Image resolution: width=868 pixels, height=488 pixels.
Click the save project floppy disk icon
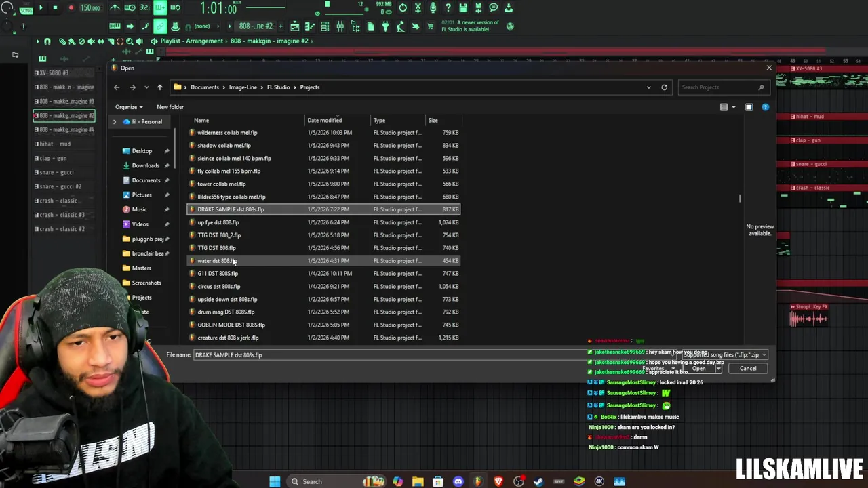pyautogui.click(x=463, y=7)
